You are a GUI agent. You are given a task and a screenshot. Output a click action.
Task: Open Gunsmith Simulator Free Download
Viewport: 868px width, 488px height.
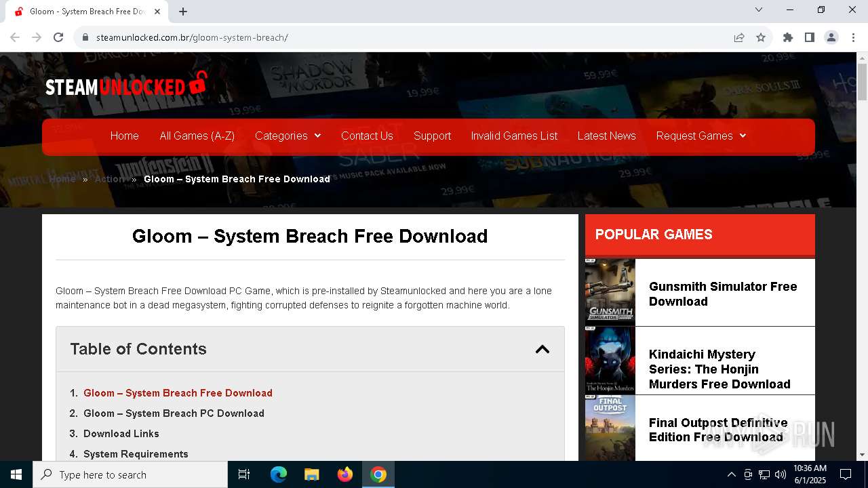click(x=723, y=294)
